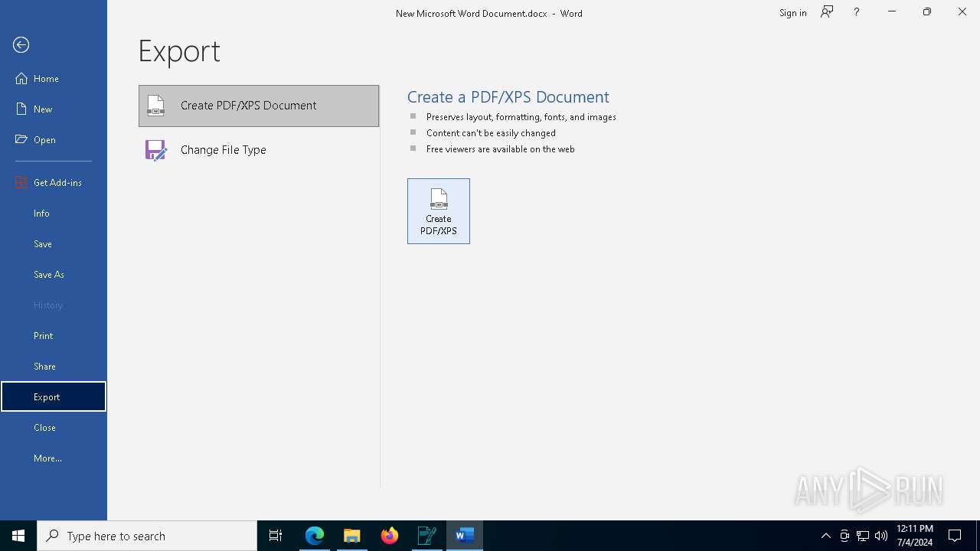Screen dimensions: 980x551
Task: Close the document via sidebar Close
Action: point(54,428)
